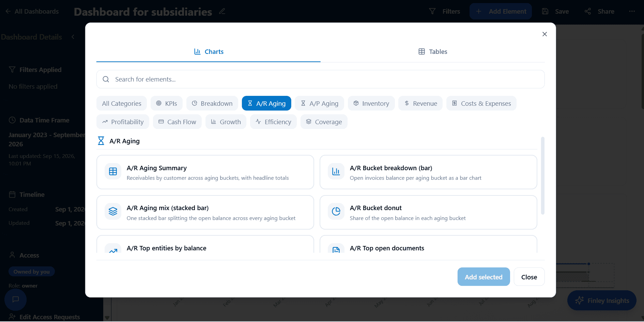The height and width of the screenshot is (322, 644).
Task: Go back to All Dashboards
Action: 32,11
